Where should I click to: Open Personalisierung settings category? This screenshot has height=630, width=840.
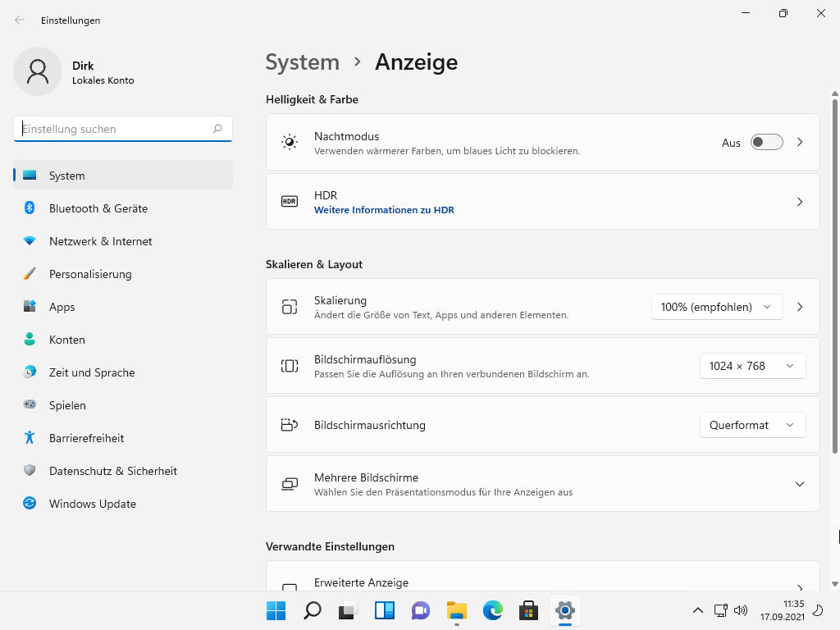[x=90, y=274]
